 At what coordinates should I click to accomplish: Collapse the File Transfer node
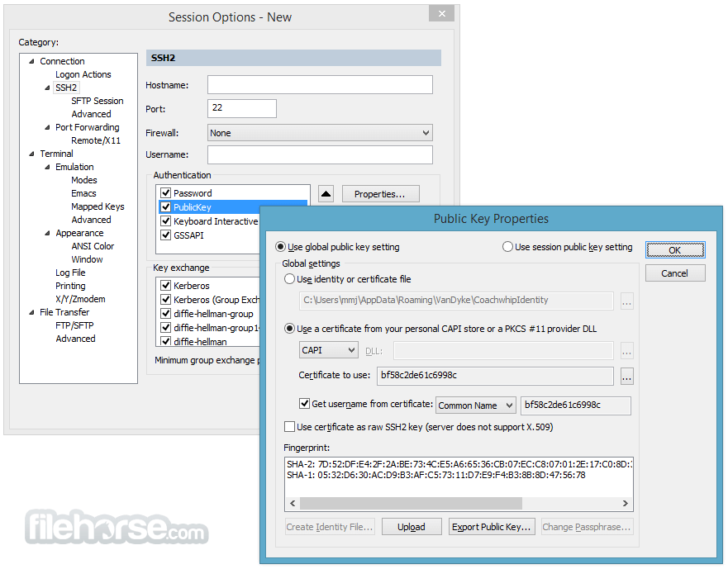(31, 312)
